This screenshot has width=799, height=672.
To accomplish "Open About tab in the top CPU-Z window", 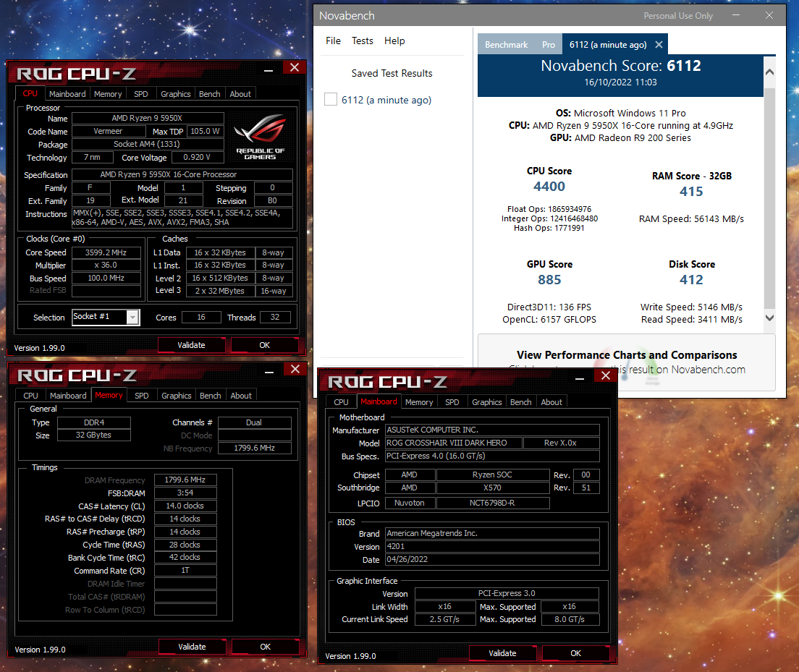I will [240, 94].
